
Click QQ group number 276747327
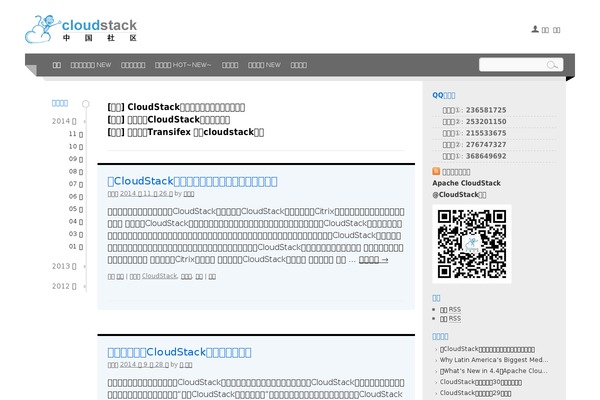[x=486, y=145]
